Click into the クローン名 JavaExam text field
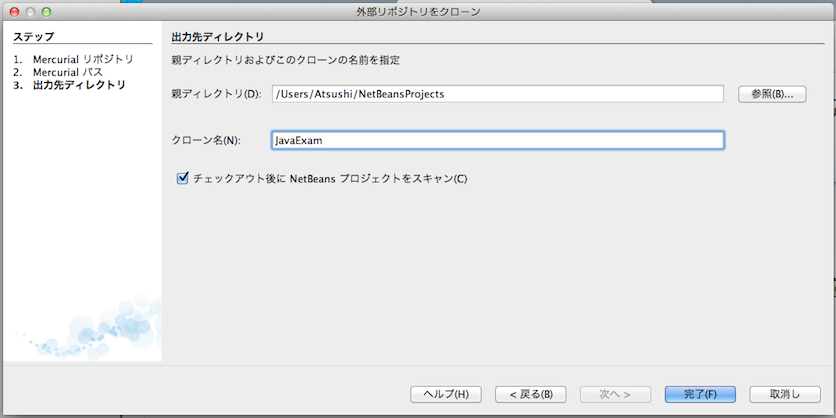836x418 pixels. tap(497, 141)
